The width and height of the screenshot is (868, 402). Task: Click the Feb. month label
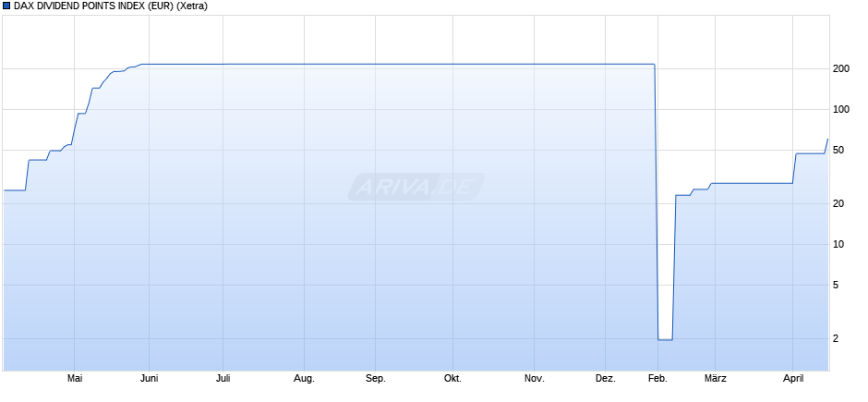(x=657, y=379)
